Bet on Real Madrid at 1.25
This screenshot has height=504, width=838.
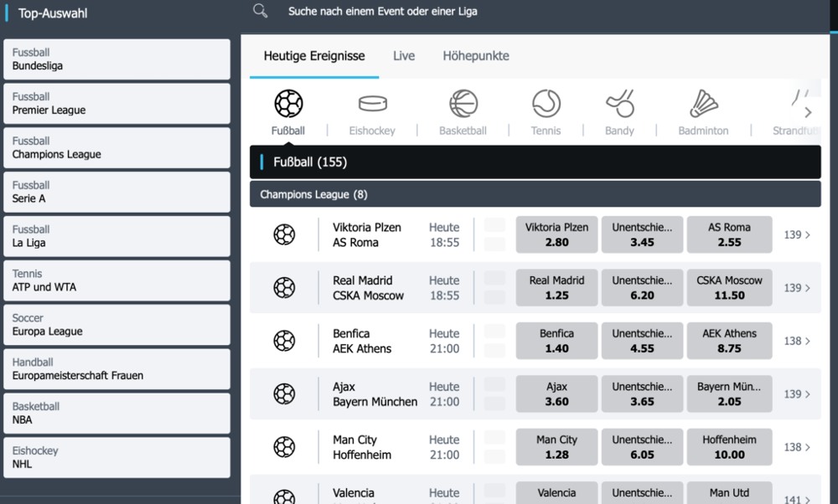coord(556,288)
